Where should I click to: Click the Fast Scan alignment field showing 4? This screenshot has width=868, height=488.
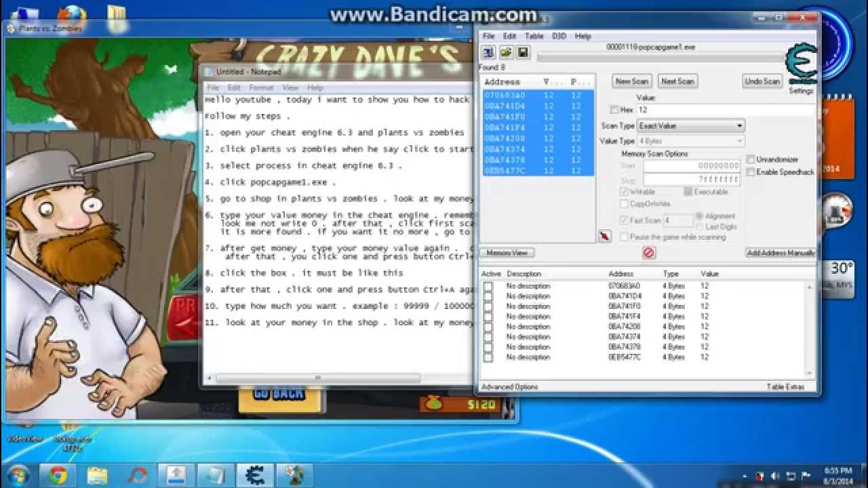click(x=677, y=221)
